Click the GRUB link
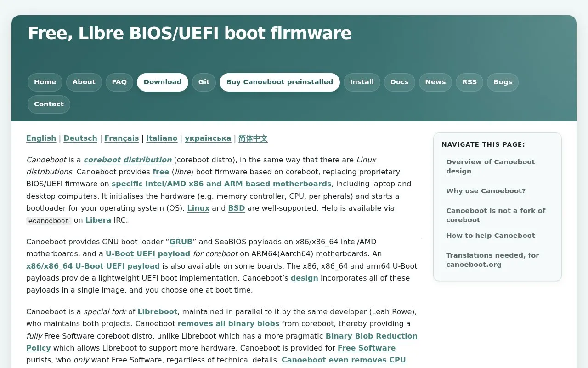Screen dimensions: 588x368 pos(181,242)
